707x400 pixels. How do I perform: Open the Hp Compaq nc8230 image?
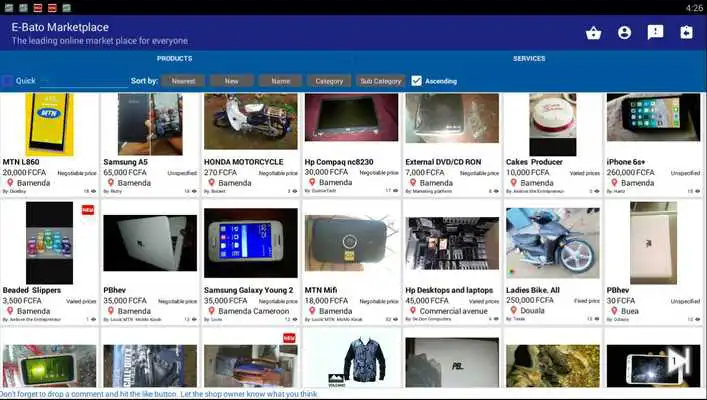tap(351, 117)
